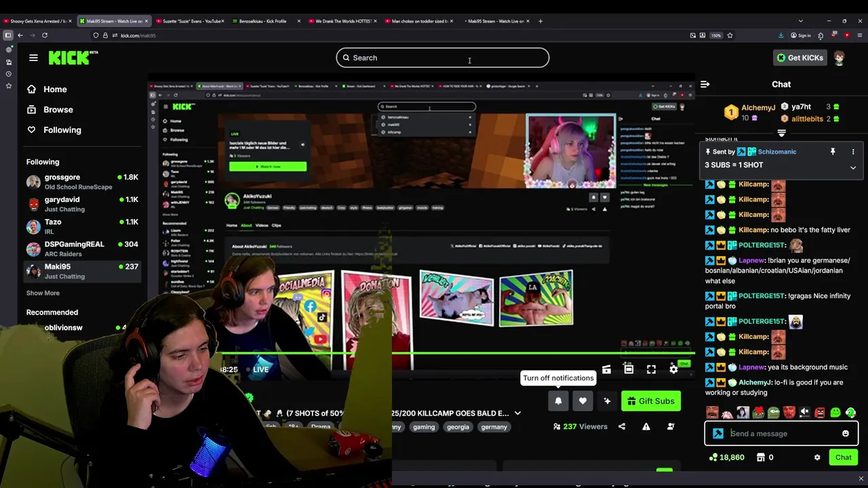Click the germany tag under stream
This screenshot has width=868, height=488.
tap(494, 427)
